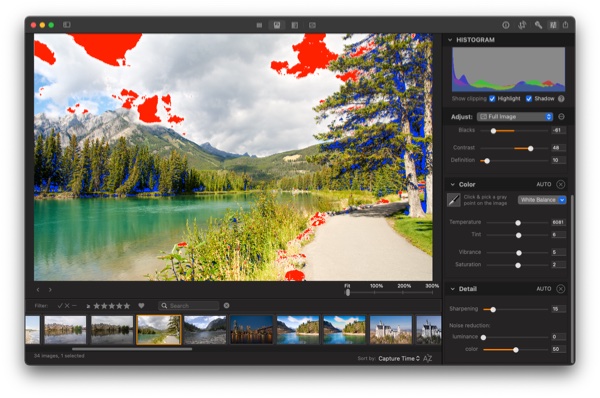Pick the white balance eyedropper tool
This screenshot has width=600, height=398.
[454, 200]
